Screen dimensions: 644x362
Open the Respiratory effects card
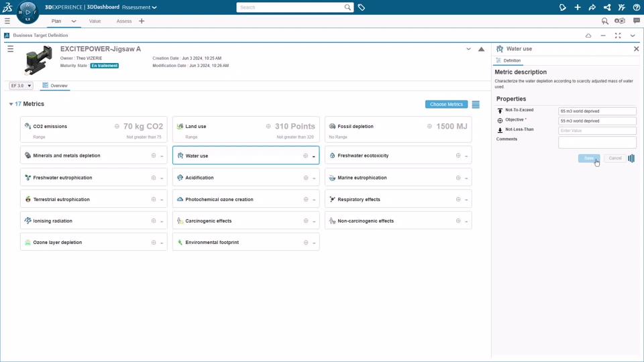click(x=398, y=200)
